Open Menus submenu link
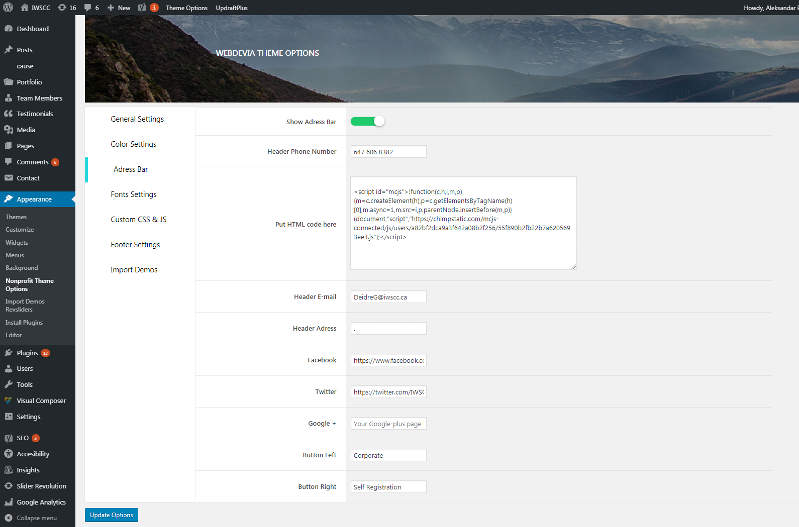The height and width of the screenshot is (527, 799). click(x=14, y=255)
